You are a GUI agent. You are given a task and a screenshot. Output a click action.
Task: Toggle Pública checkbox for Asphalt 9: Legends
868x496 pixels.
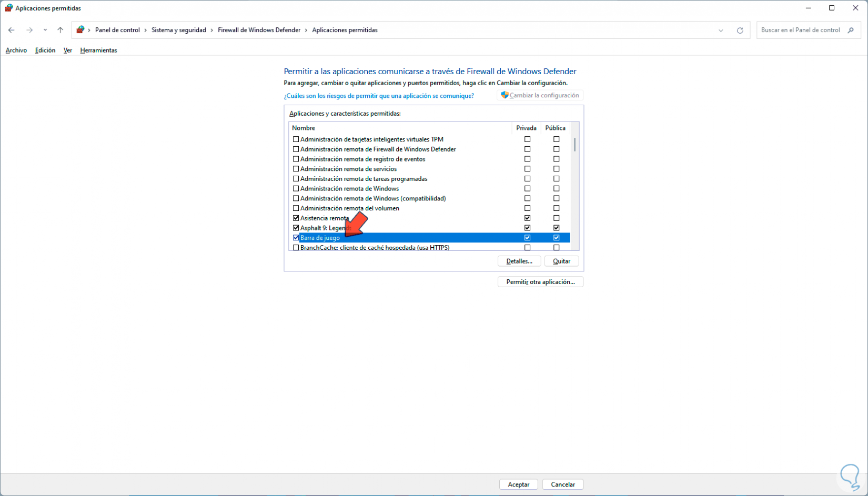click(556, 228)
